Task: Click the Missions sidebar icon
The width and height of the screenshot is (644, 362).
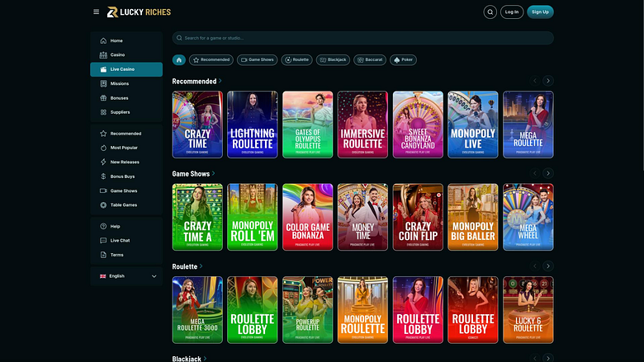Action: (x=103, y=83)
